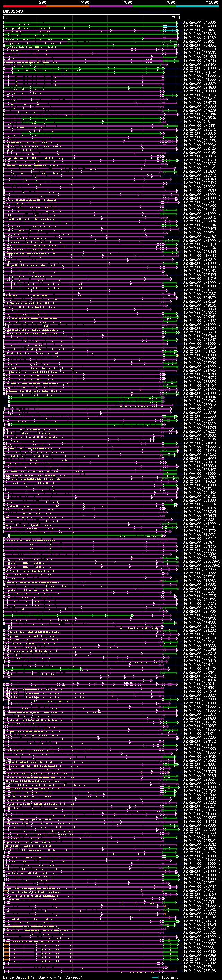The image size is (222, 980).
Task: Select the UniRef100_Q40375 row label
Action: (x=199, y=133)
